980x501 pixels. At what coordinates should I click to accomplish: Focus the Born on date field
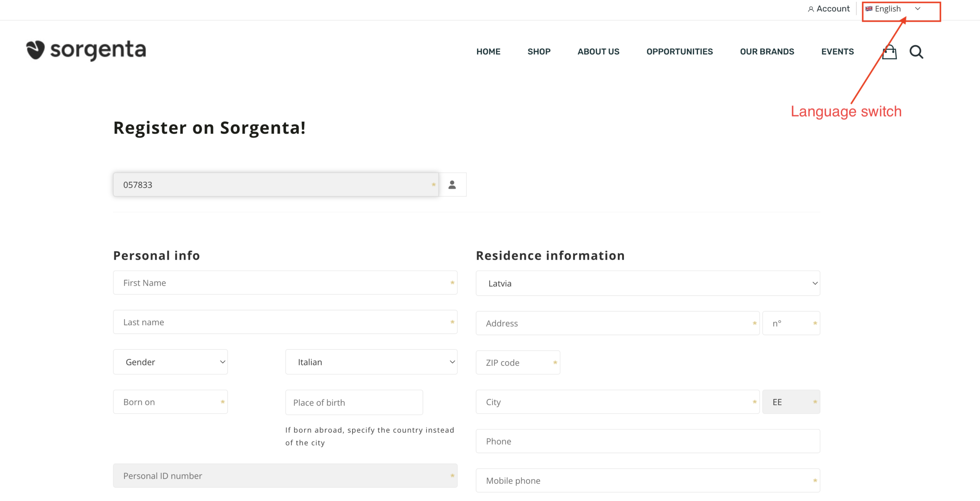coord(170,402)
